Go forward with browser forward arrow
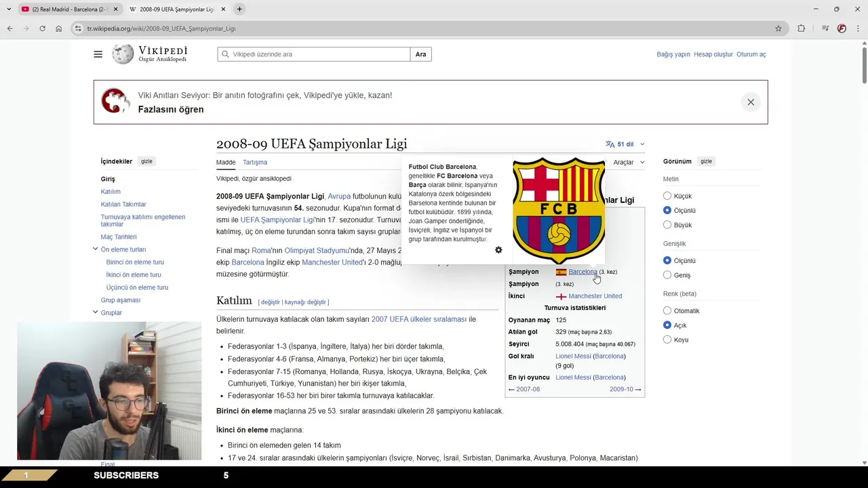 click(26, 28)
